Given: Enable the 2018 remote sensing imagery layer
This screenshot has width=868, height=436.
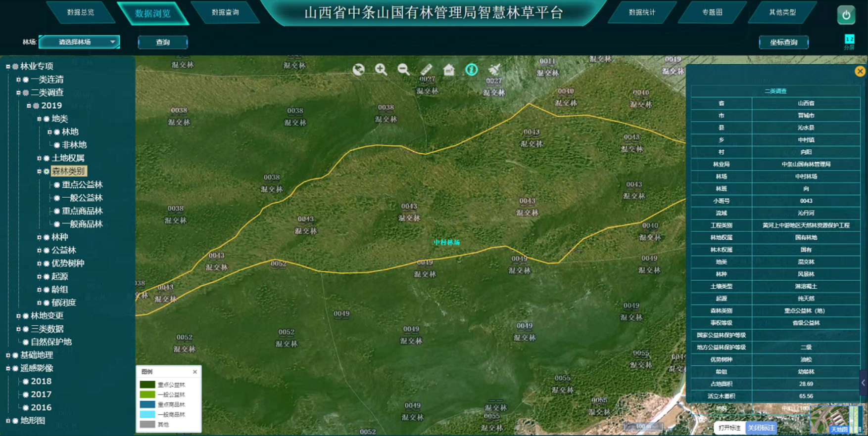Looking at the screenshot, I should [26, 382].
